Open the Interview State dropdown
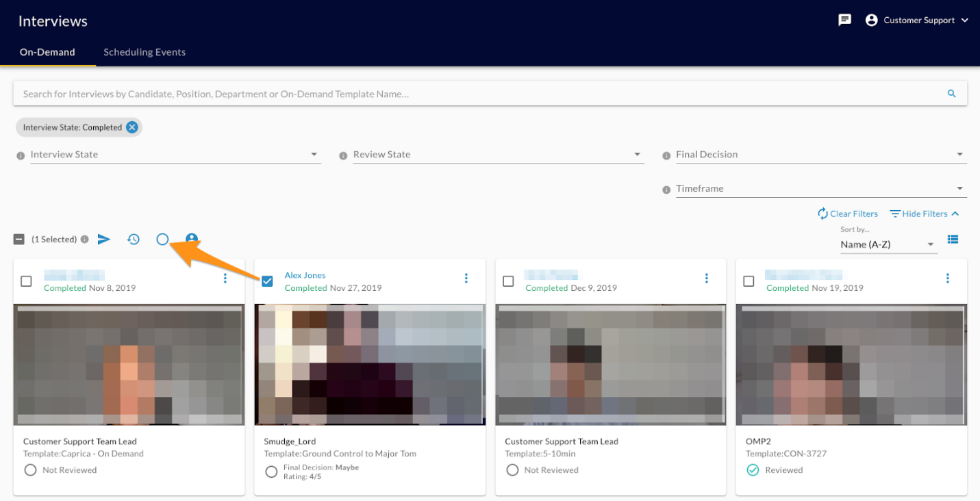 (x=175, y=155)
